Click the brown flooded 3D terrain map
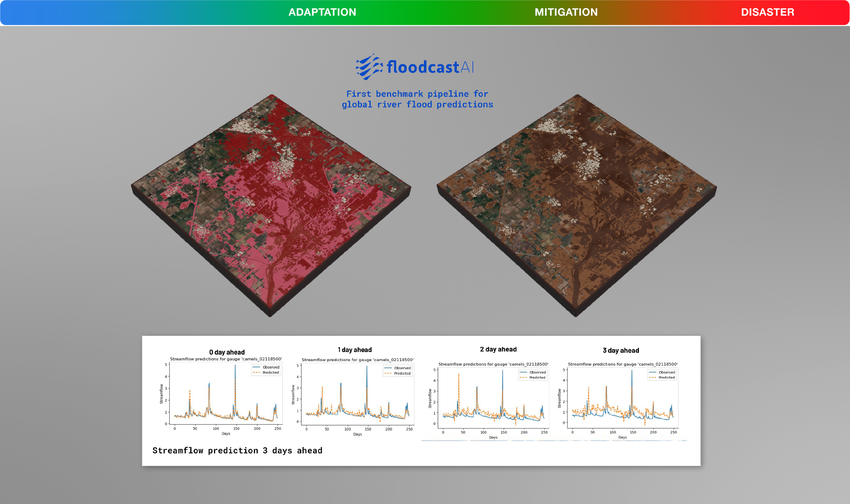Image resolution: width=850 pixels, height=504 pixels. [577, 205]
